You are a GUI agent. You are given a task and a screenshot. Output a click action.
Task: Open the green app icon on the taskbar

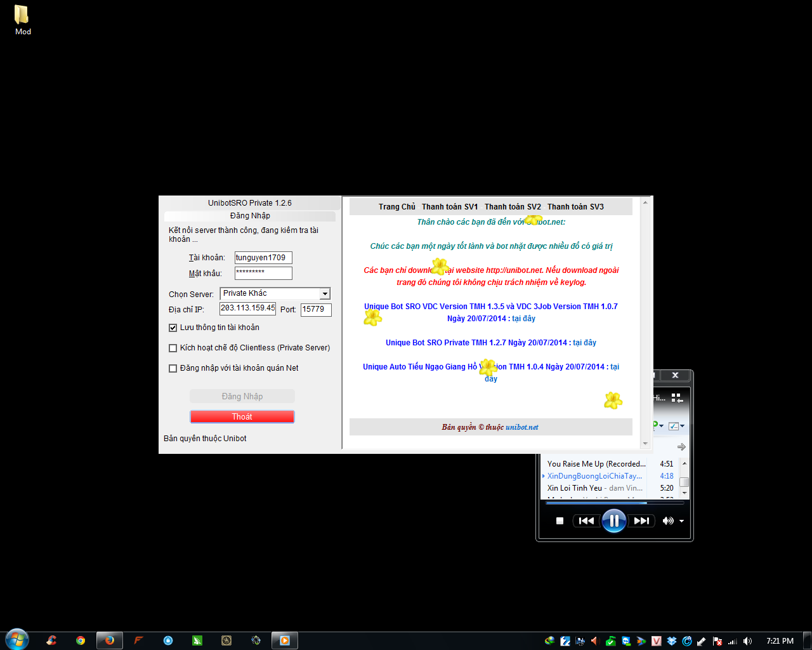197,640
